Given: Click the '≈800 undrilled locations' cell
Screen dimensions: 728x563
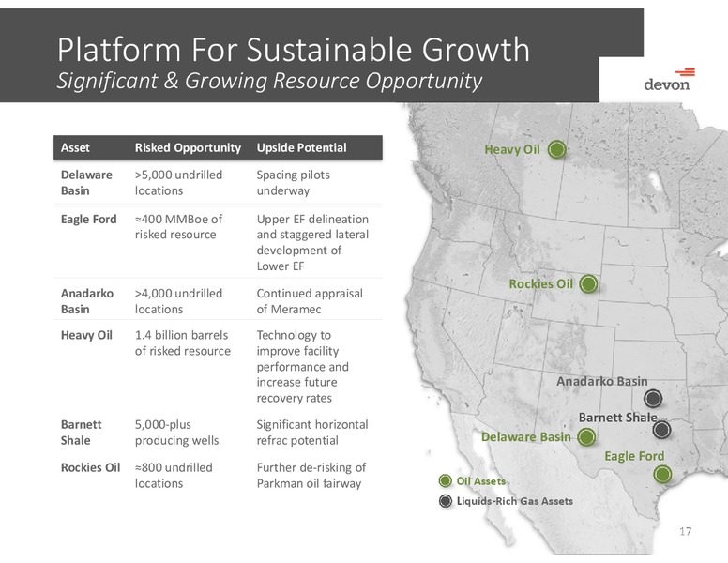Looking at the screenshot, I should 174,475.
